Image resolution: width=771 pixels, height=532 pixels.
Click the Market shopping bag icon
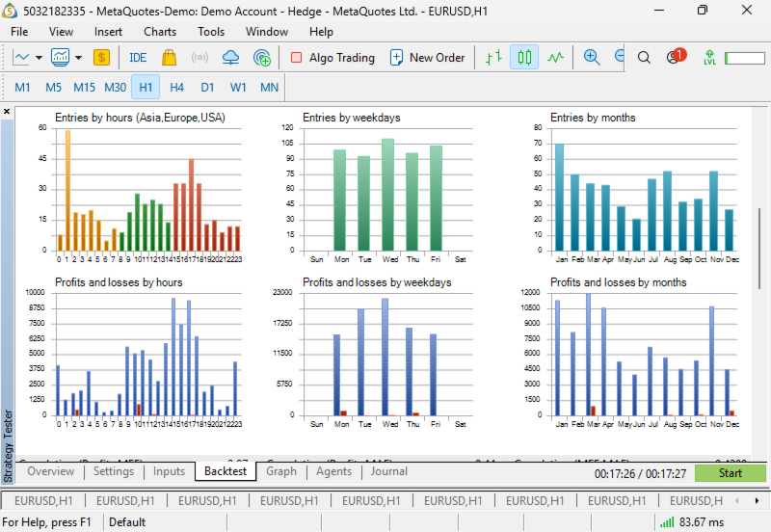(169, 58)
